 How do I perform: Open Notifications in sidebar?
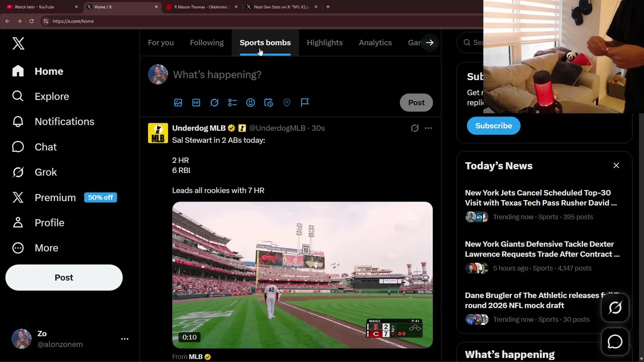click(53, 122)
